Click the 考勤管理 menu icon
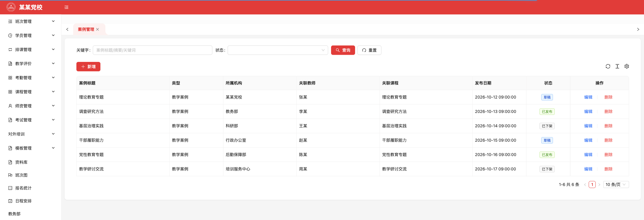 [x=10, y=78]
